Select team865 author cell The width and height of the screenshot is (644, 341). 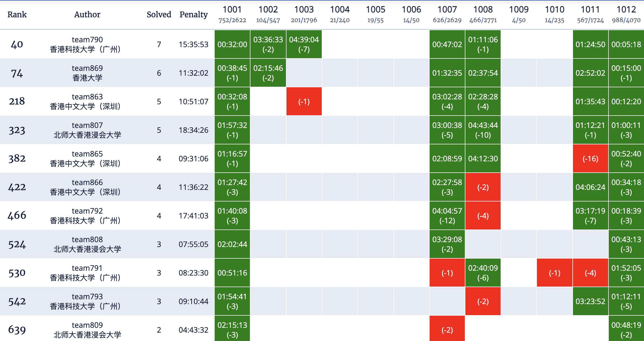pyautogui.click(x=87, y=158)
